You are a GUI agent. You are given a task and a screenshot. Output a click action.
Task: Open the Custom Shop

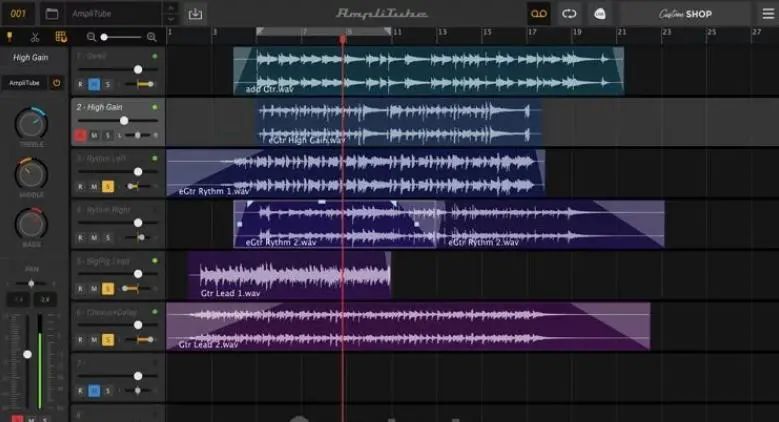point(685,14)
